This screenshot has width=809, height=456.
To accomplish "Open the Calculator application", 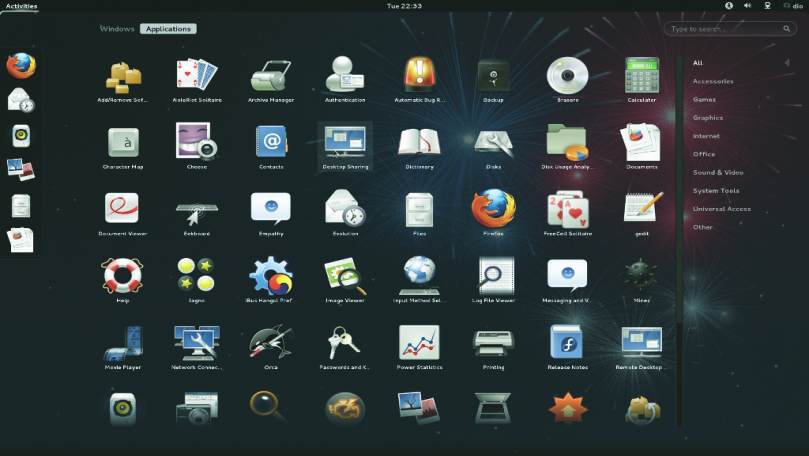I will pos(641,77).
